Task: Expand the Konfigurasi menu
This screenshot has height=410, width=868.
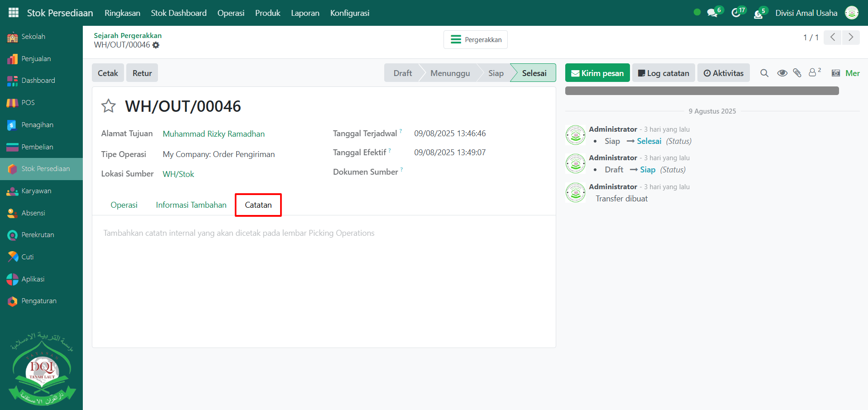Action: [x=349, y=13]
